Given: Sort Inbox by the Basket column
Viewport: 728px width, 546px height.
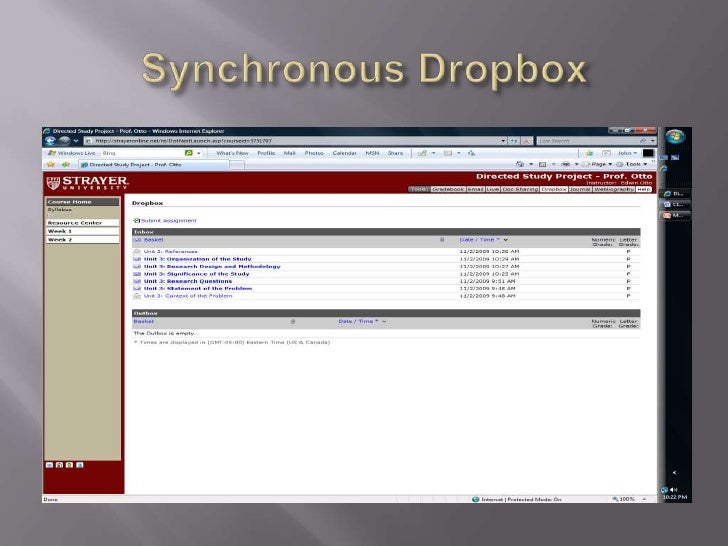Looking at the screenshot, I should click(x=153, y=240).
